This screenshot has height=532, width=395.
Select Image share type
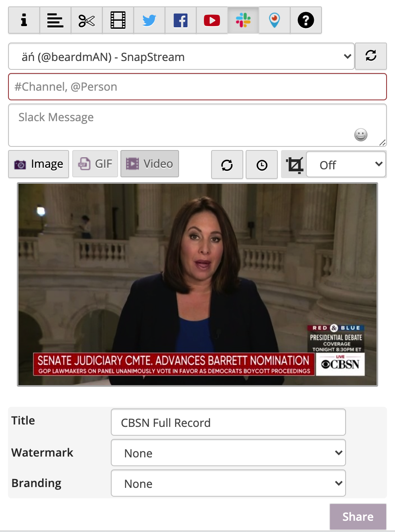coord(39,164)
